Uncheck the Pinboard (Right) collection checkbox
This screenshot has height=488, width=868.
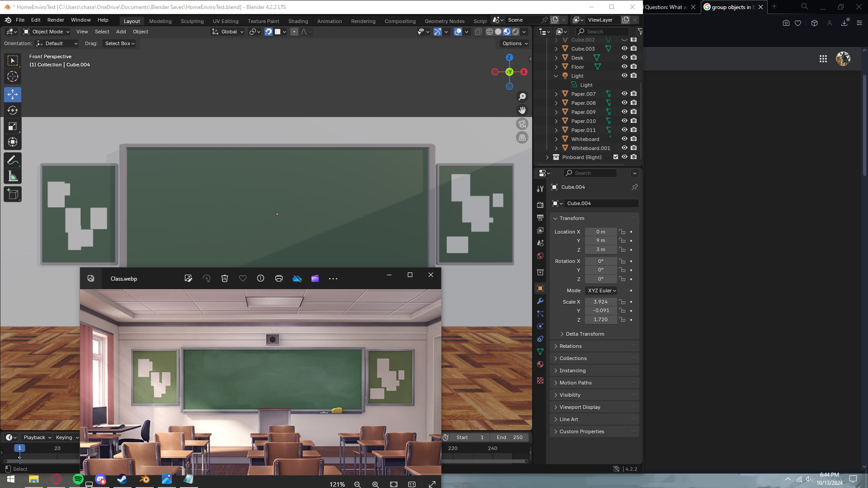[615, 157]
